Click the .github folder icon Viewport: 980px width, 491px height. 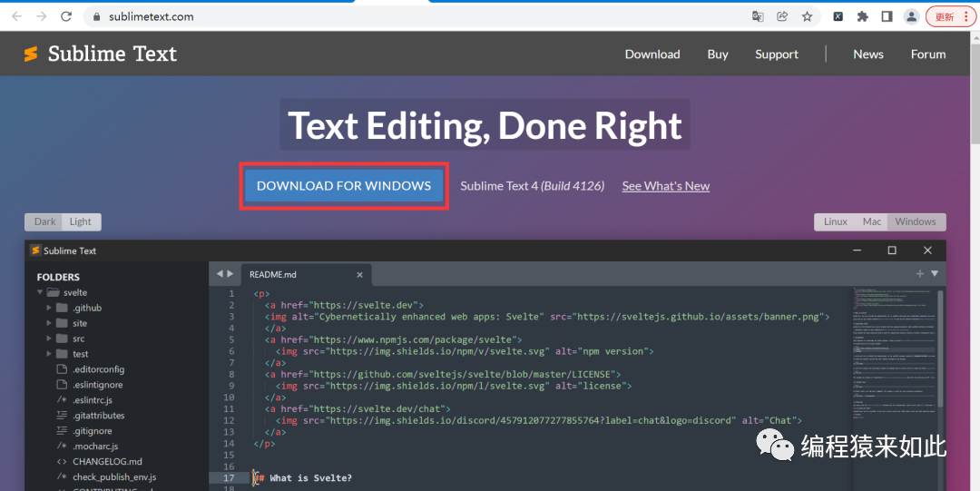(62, 308)
